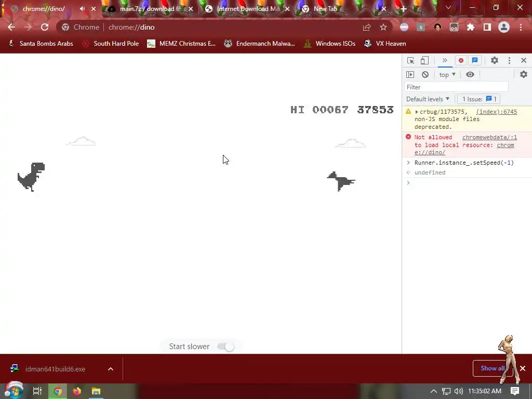Show hidden system tray icons

433,391
